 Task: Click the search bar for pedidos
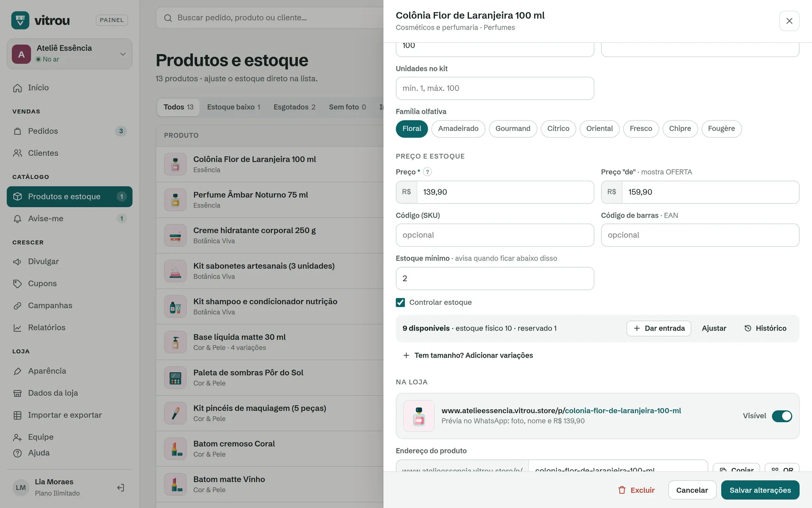(x=271, y=18)
